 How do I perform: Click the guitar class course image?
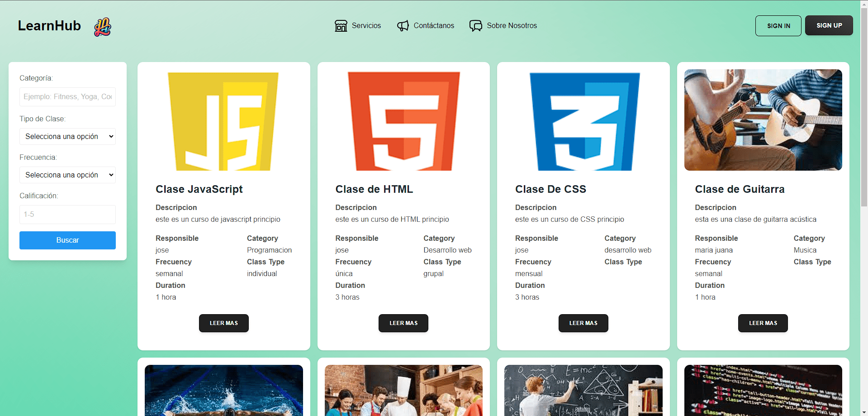click(763, 120)
